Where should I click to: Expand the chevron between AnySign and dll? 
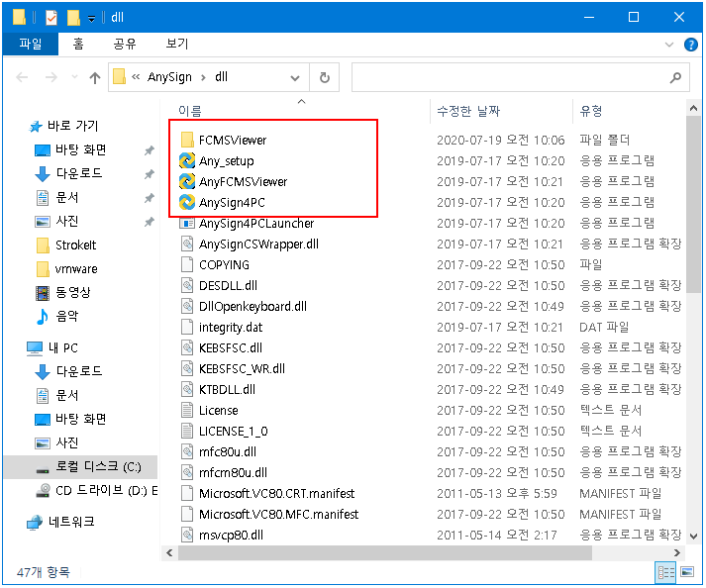(204, 77)
